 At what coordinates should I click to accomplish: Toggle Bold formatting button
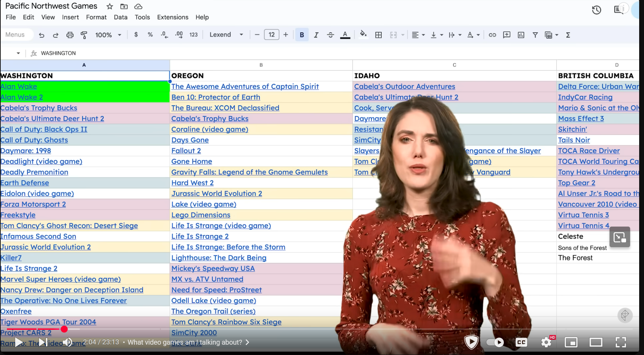(302, 35)
